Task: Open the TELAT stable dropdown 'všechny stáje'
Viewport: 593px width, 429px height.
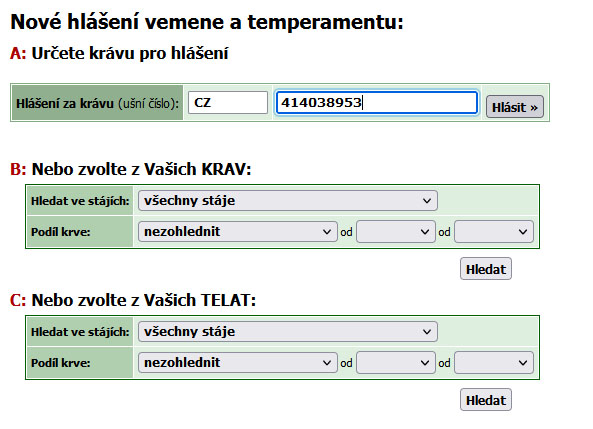Action: (x=288, y=332)
